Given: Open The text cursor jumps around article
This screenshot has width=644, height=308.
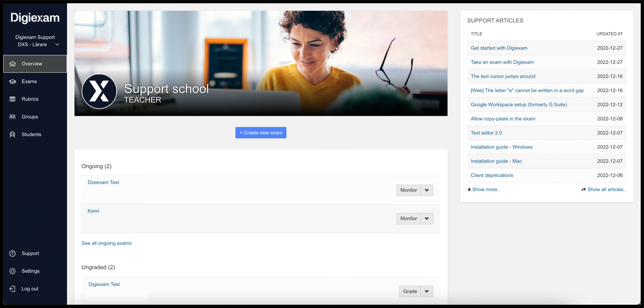Looking at the screenshot, I should pos(503,76).
